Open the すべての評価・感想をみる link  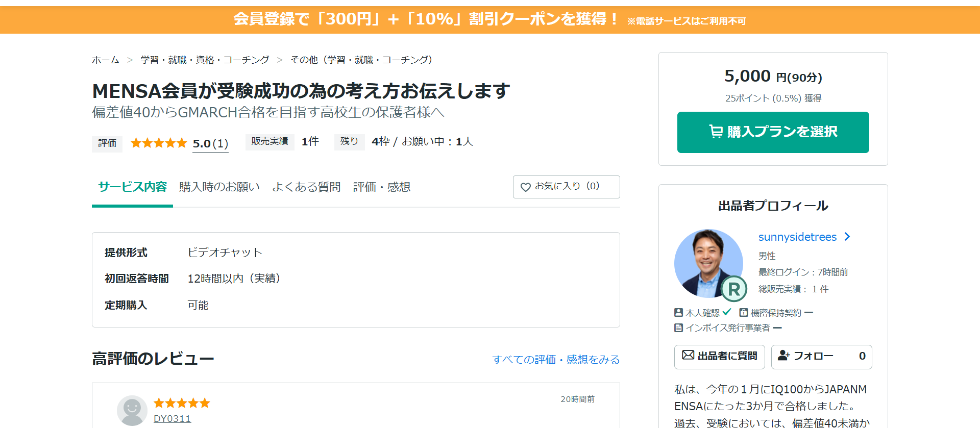(x=556, y=360)
